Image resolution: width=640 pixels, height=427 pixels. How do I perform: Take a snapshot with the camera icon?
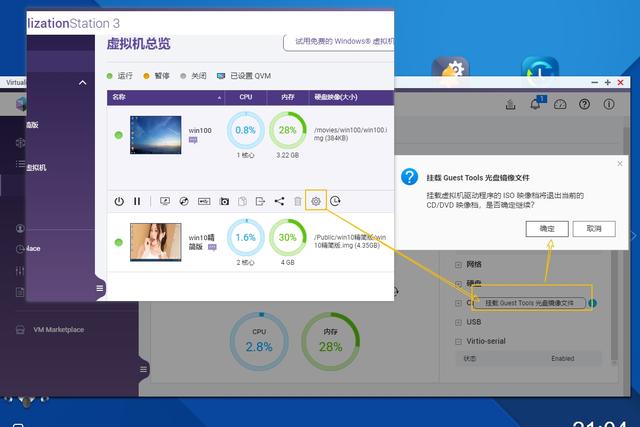coord(224,201)
